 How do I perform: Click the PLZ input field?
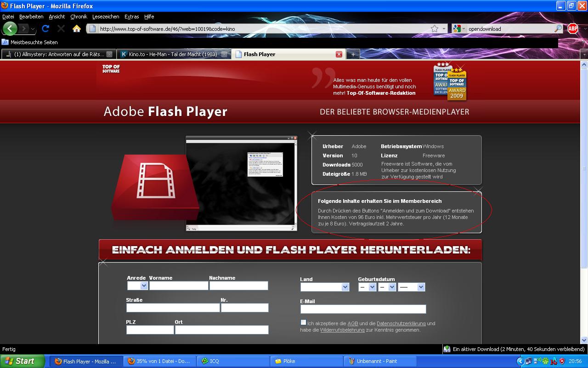click(x=150, y=330)
